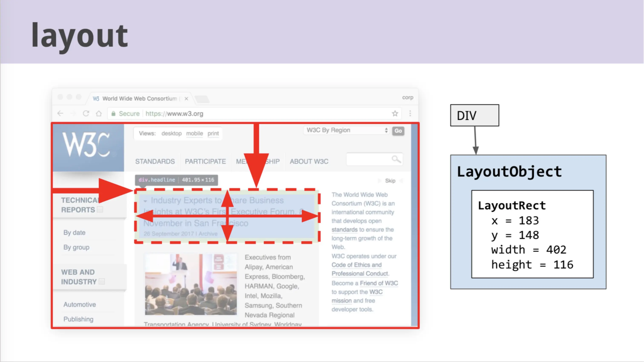This screenshot has width=644, height=362.
Task: Click the LayoutObject heading
Action: point(509,172)
